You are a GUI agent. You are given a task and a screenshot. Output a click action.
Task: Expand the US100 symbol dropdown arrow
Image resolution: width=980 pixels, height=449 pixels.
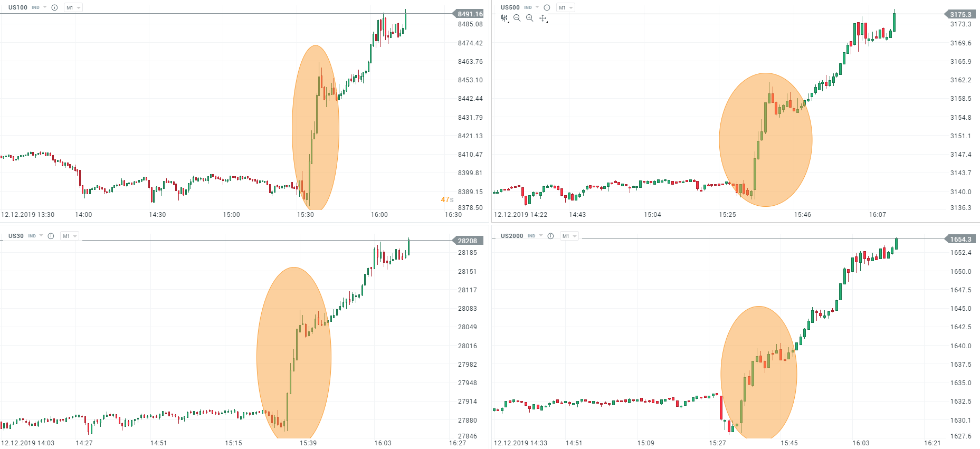45,7
